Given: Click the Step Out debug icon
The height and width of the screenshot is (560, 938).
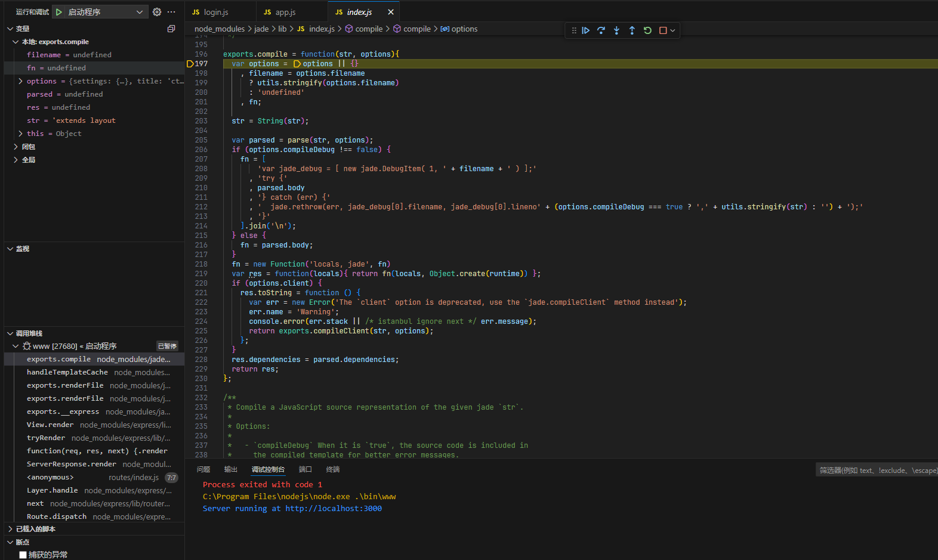Looking at the screenshot, I should click(x=632, y=30).
